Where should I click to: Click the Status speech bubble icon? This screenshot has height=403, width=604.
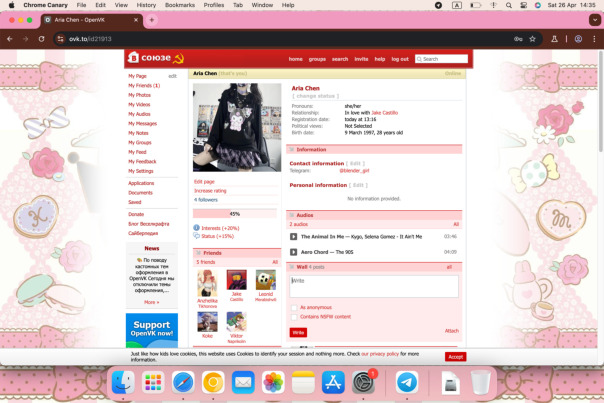click(196, 236)
